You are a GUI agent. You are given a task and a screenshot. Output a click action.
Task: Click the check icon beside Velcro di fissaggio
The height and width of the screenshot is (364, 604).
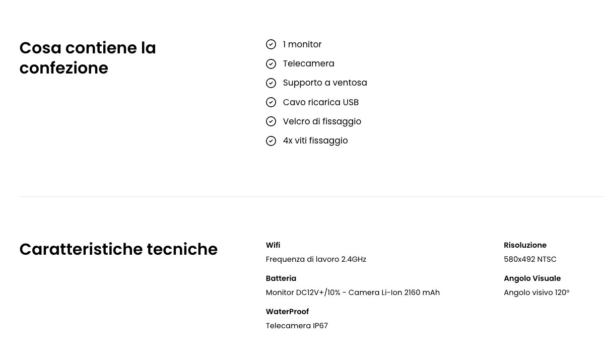point(271,121)
